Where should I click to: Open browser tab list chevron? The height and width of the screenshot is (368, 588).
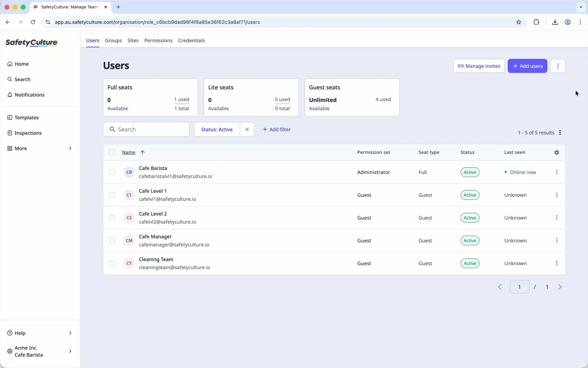click(x=581, y=7)
